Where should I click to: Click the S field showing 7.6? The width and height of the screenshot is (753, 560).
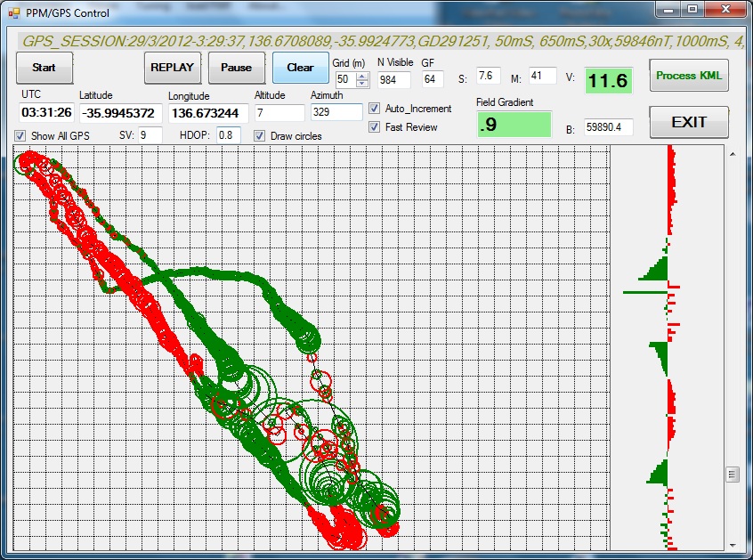coord(489,76)
